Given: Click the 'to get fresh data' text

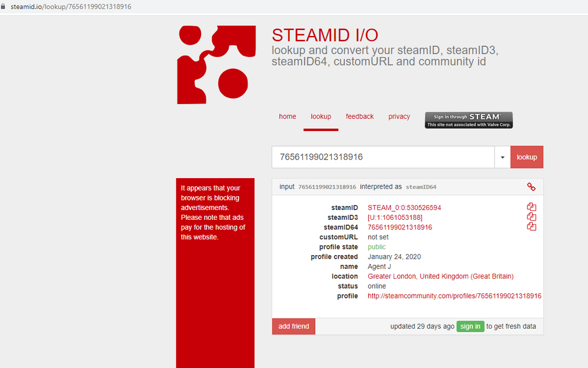Looking at the screenshot, I should [x=511, y=326].
